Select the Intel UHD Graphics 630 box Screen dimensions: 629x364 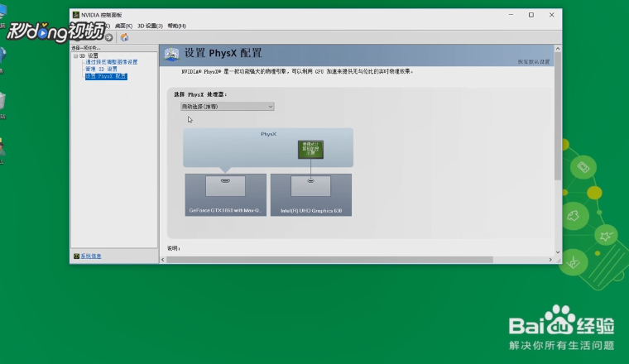[x=311, y=195]
